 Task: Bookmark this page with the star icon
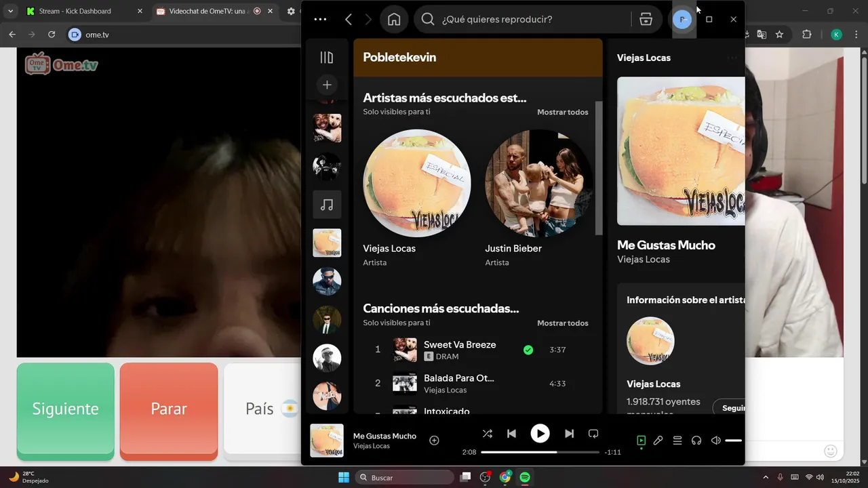tap(780, 35)
